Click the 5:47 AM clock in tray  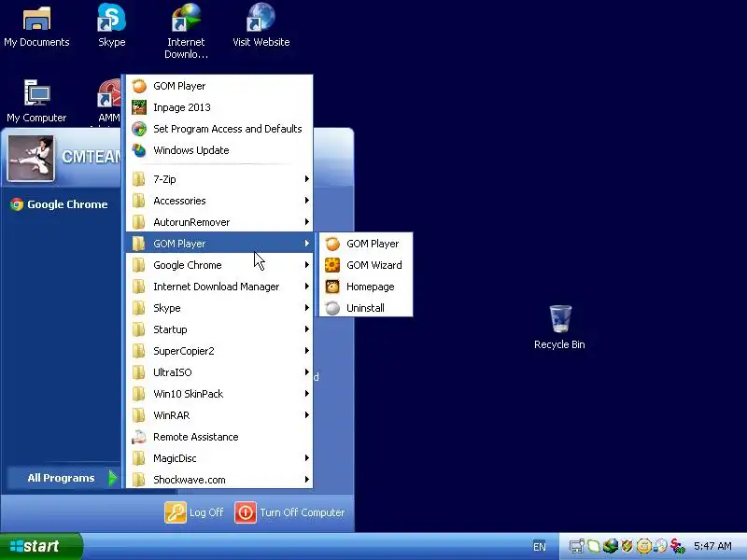712,546
